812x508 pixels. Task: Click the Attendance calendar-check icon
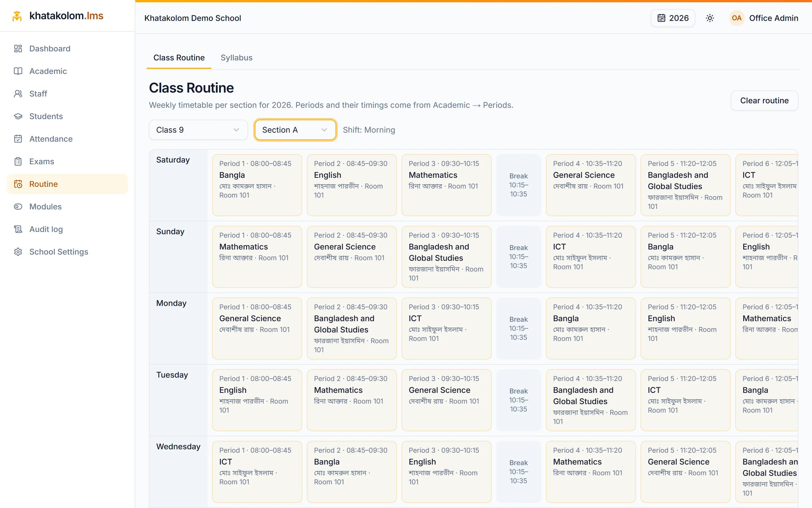[x=18, y=139]
